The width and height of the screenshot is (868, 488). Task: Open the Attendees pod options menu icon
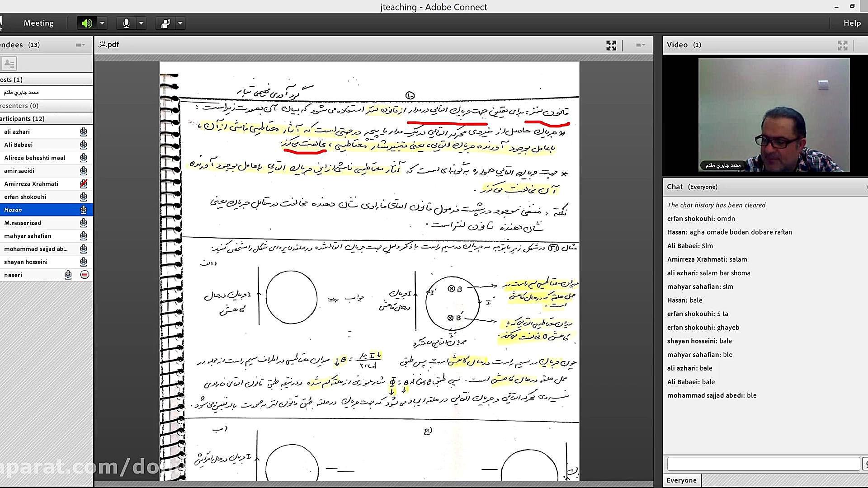pyautogui.click(x=80, y=44)
